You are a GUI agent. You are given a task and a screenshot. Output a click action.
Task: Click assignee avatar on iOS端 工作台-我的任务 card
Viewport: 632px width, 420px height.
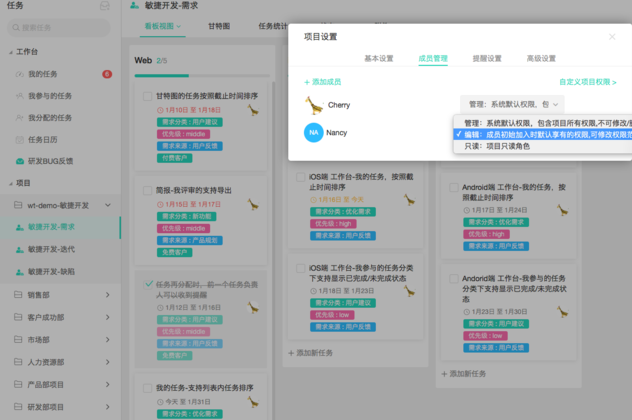click(409, 199)
